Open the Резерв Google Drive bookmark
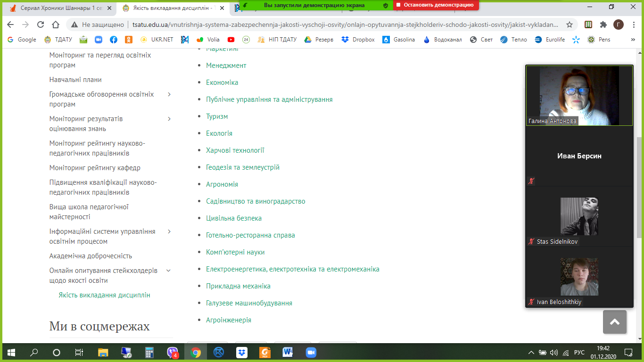Image resolution: width=644 pixels, height=362 pixels. 319,40
